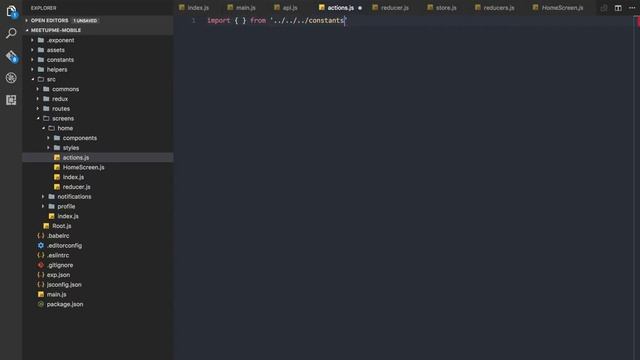Click the 'from' keyword in the editor

click(x=258, y=20)
